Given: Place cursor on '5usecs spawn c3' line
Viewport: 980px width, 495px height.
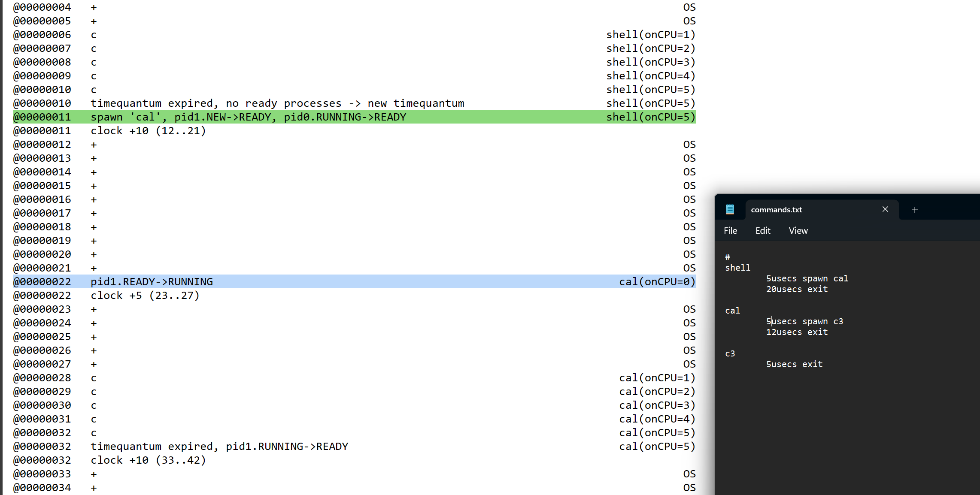Looking at the screenshot, I should 804,322.
